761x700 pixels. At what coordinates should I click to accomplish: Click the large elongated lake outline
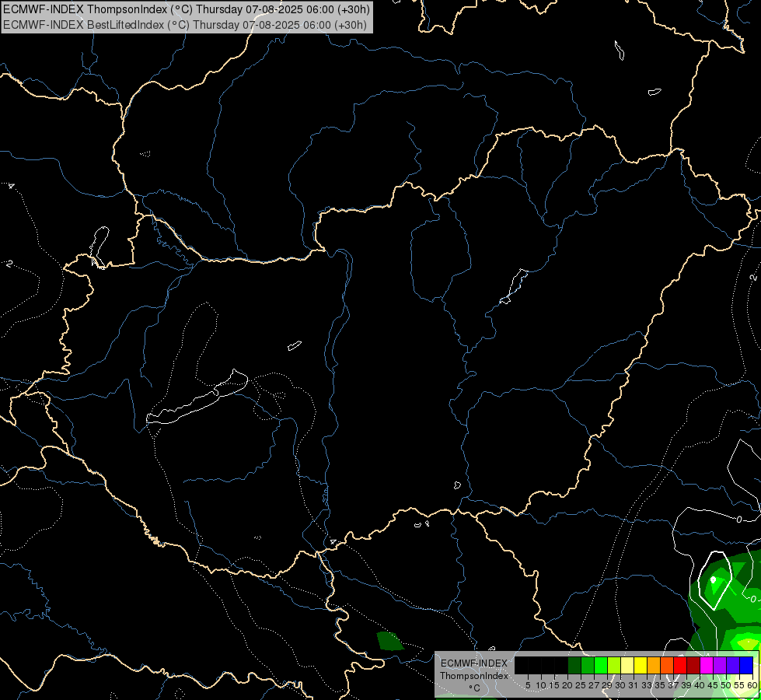click(197, 397)
